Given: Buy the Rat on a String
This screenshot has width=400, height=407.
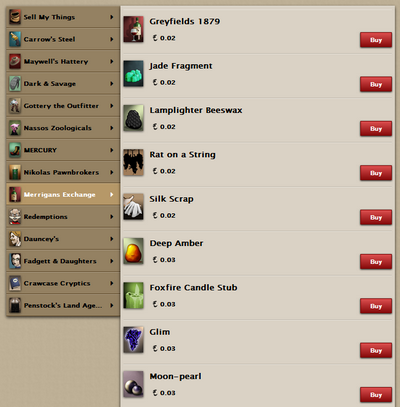Looking at the screenshot, I should click(x=376, y=173).
